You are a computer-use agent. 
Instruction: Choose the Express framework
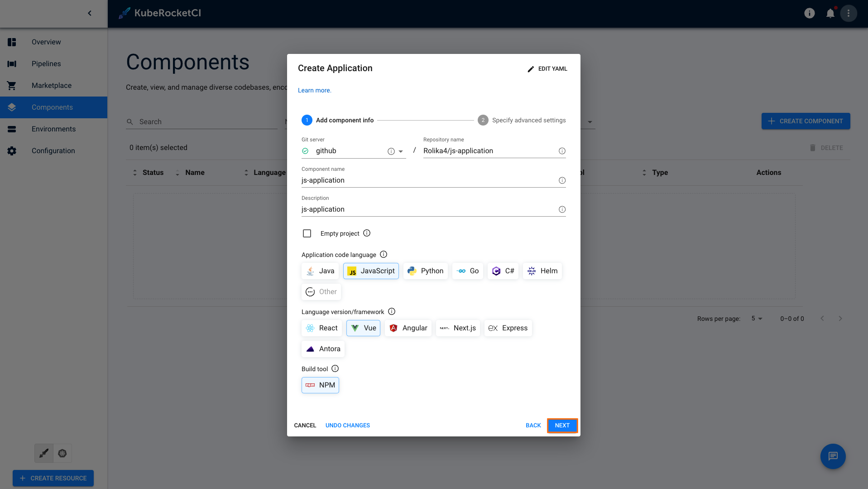[x=508, y=328]
